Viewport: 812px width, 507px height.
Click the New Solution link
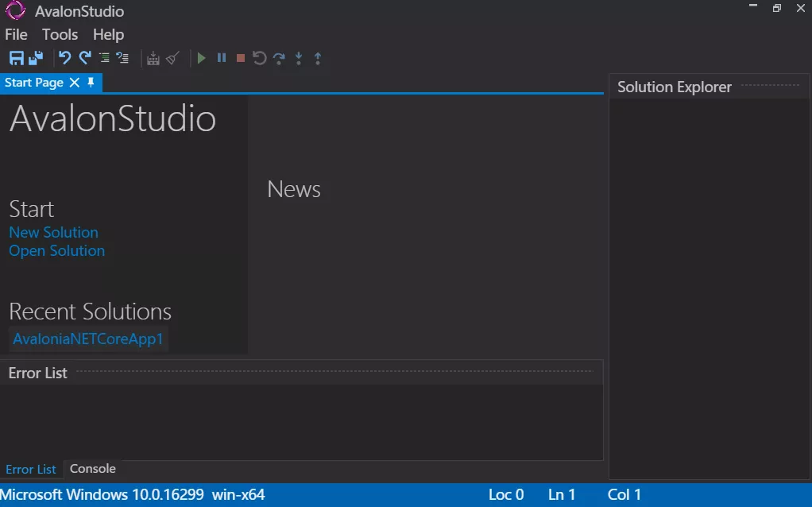pos(53,232)
